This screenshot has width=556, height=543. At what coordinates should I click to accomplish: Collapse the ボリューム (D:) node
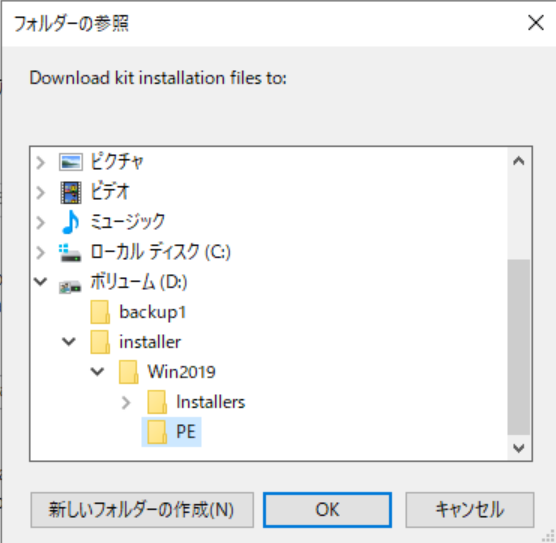(41, 282)
